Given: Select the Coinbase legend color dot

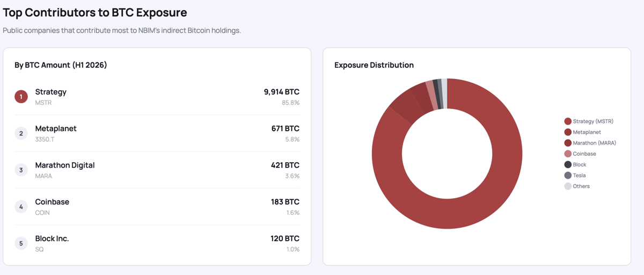Looking at the screenshot, I should (568, 154).
